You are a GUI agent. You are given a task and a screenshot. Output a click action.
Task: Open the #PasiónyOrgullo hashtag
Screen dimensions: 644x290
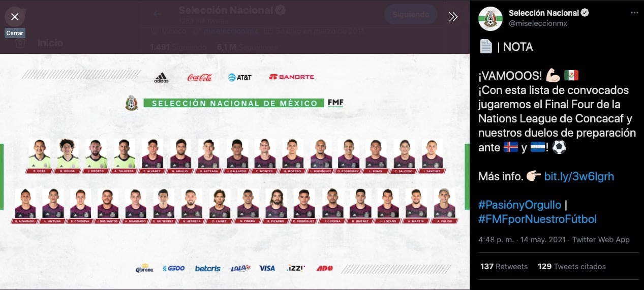point(519,205)
